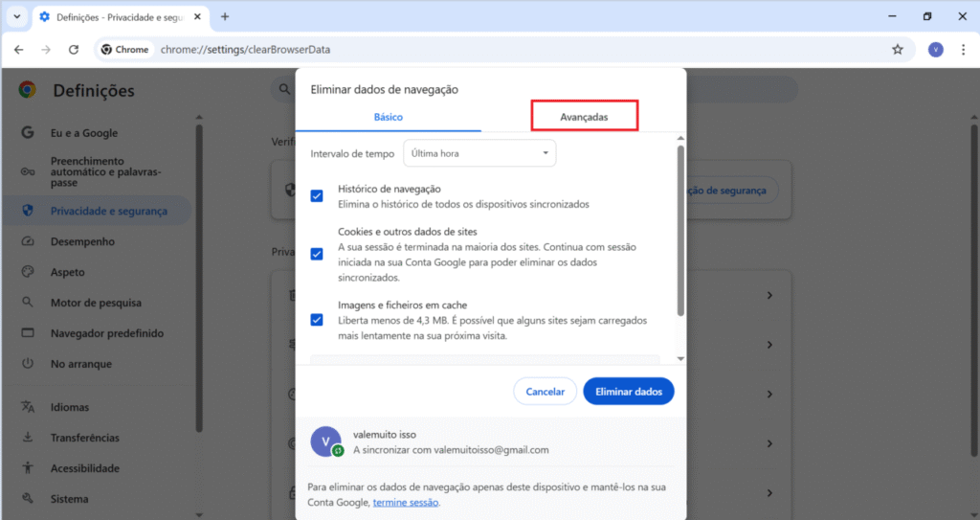The height and width of the screenshot is (520, 980).
Task: Reload the current page
Action: point(74,50)
